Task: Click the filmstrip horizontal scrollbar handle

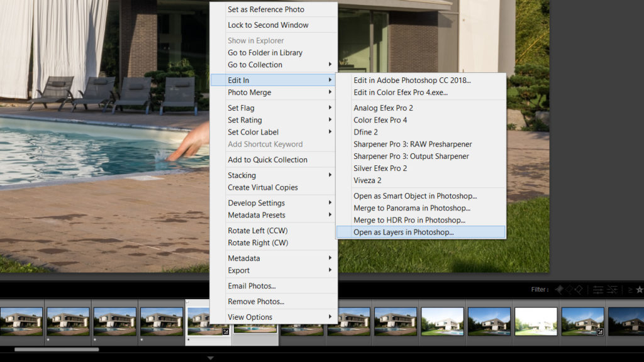Action: click(x=57, y=349)
